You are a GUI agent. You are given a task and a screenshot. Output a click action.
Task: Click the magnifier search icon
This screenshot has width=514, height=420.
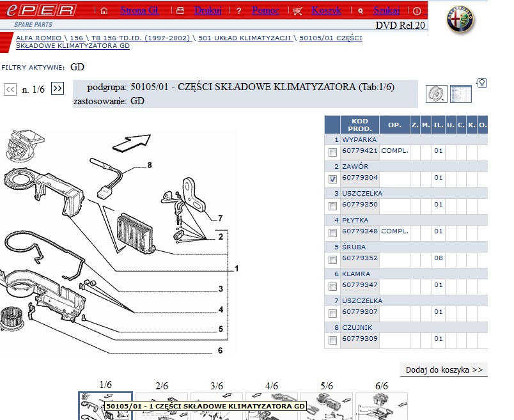point(361,12)
